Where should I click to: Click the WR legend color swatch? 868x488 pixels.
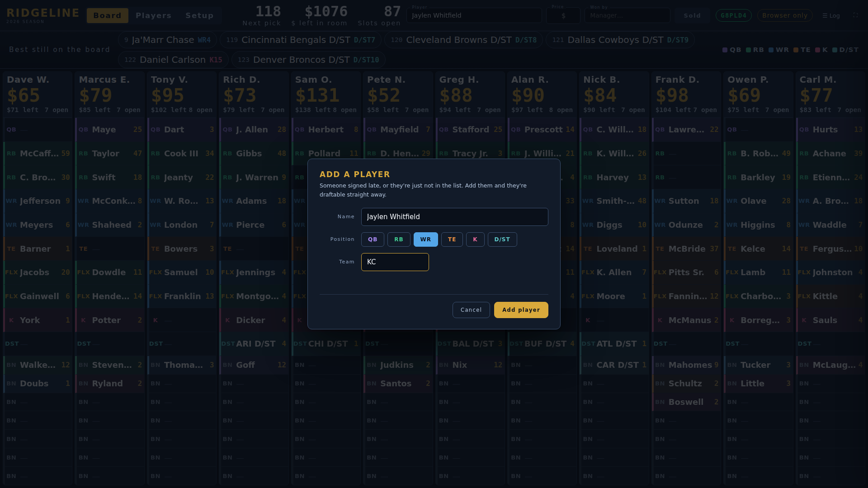pos(771,50)
